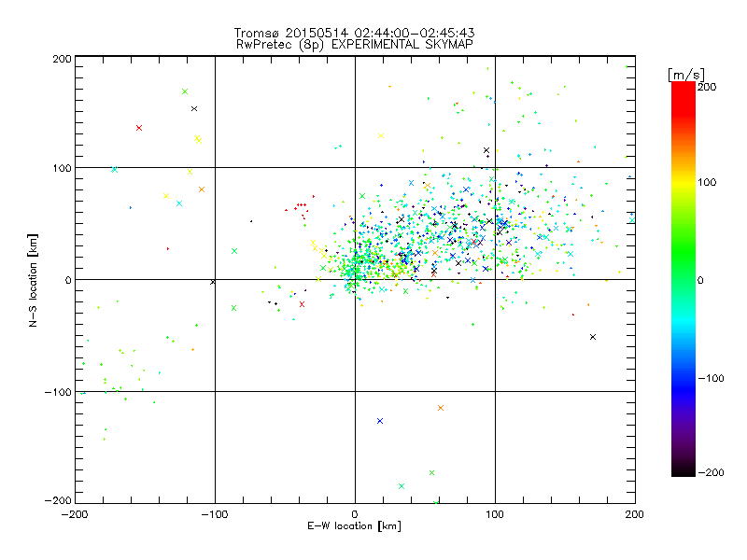Screen dimensions: 747x560
Task: Click the x-axis tick label '-100'
Action: tap(215, 514)
